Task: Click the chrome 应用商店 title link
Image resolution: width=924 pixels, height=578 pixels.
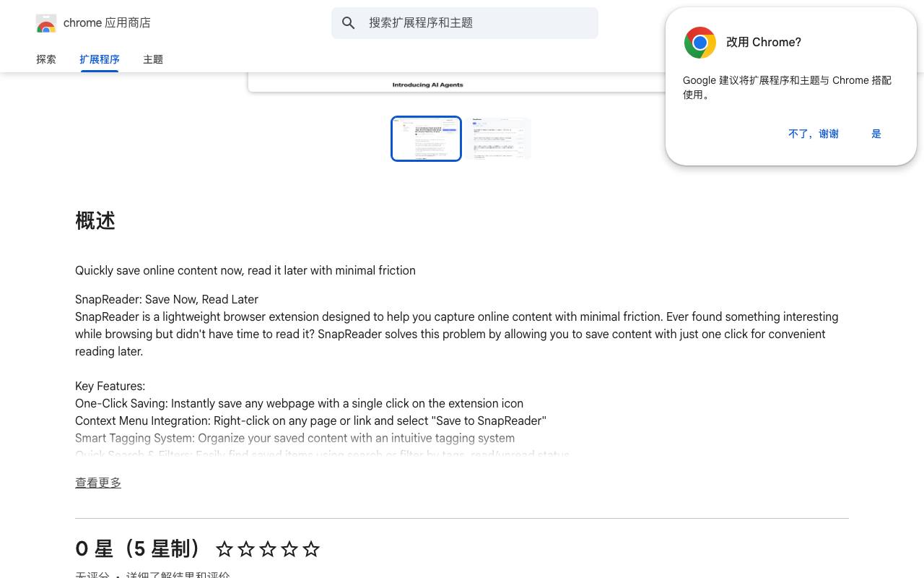Action: [107, 23]
